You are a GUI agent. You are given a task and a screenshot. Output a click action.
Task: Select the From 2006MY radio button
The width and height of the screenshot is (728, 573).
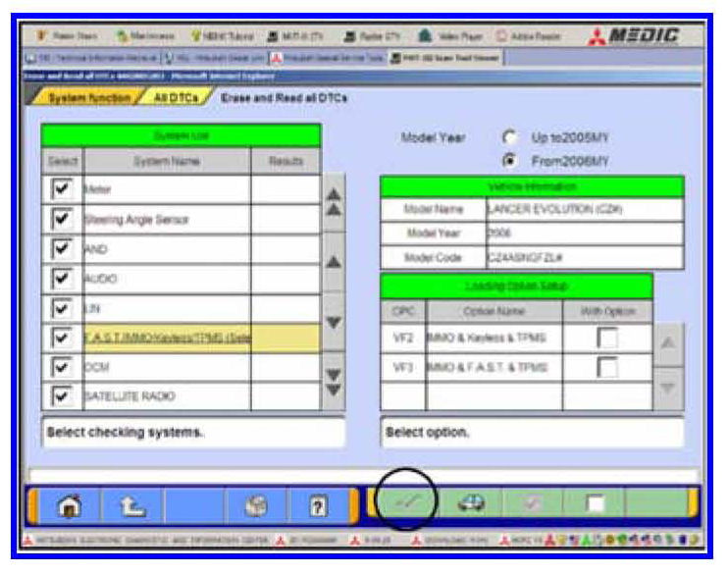coord(509,159)
